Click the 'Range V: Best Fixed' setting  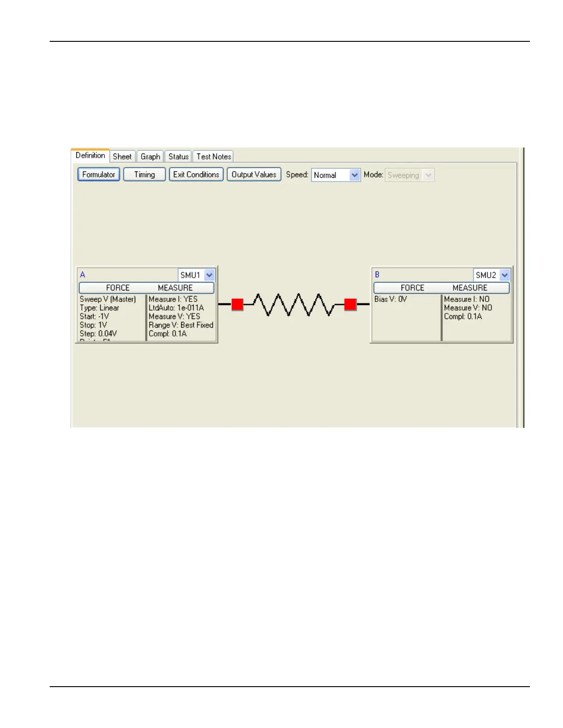point(181,325)
